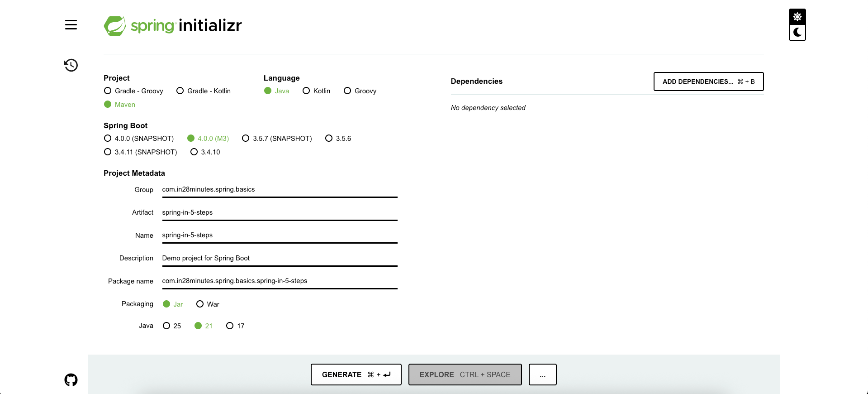Screen dimensions: 868x394
Task: Select Maven project type
Action: 120,105
